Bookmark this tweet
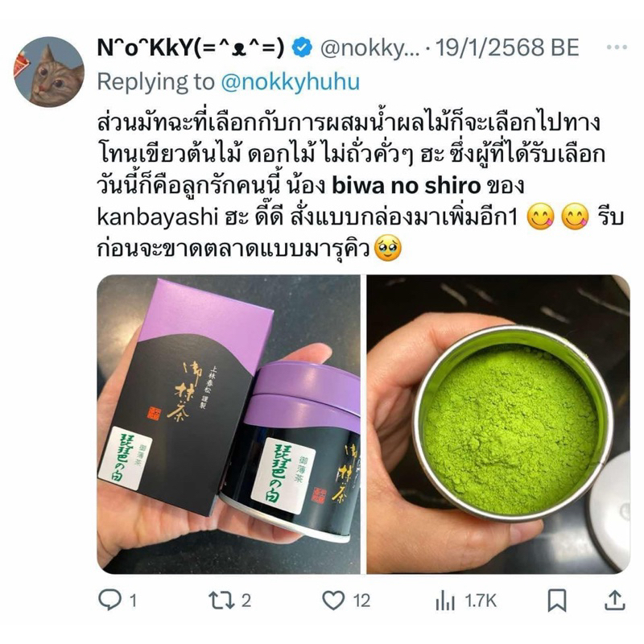644x644 pixels. point(557,601)
